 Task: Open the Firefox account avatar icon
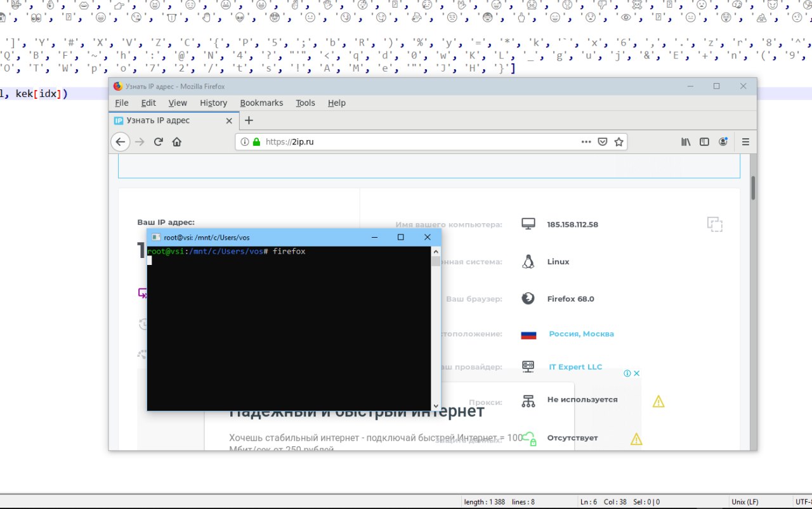[x=723, y=142]
